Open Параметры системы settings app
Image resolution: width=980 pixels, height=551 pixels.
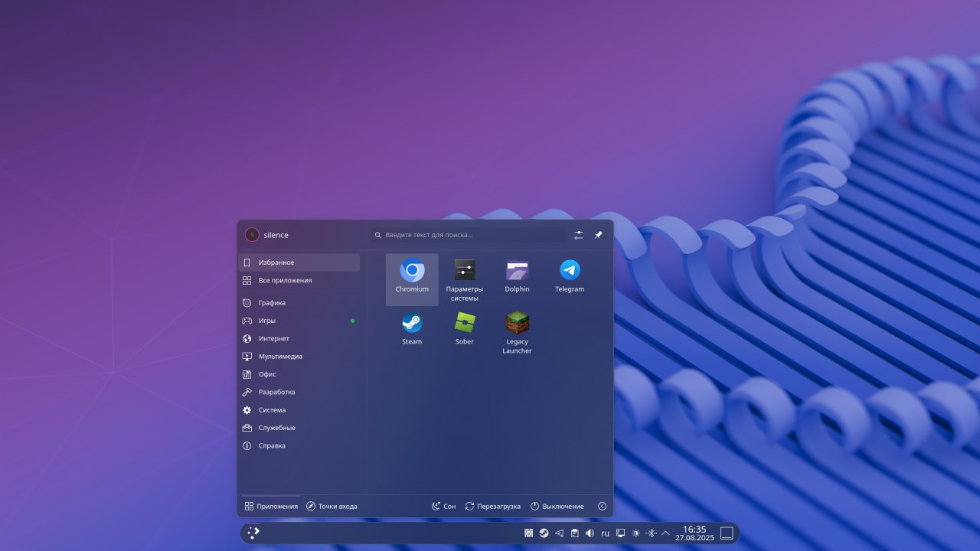465,279
